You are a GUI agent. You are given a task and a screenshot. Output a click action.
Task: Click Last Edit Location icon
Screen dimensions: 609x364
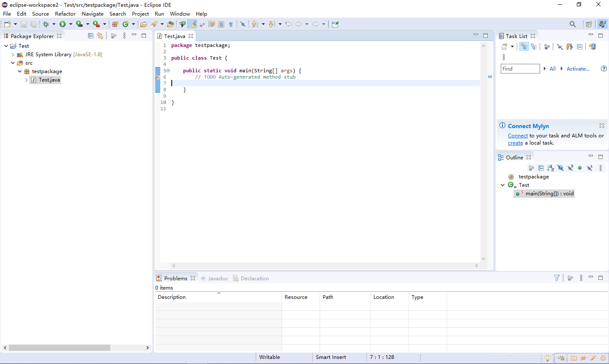tap(288, 24)
